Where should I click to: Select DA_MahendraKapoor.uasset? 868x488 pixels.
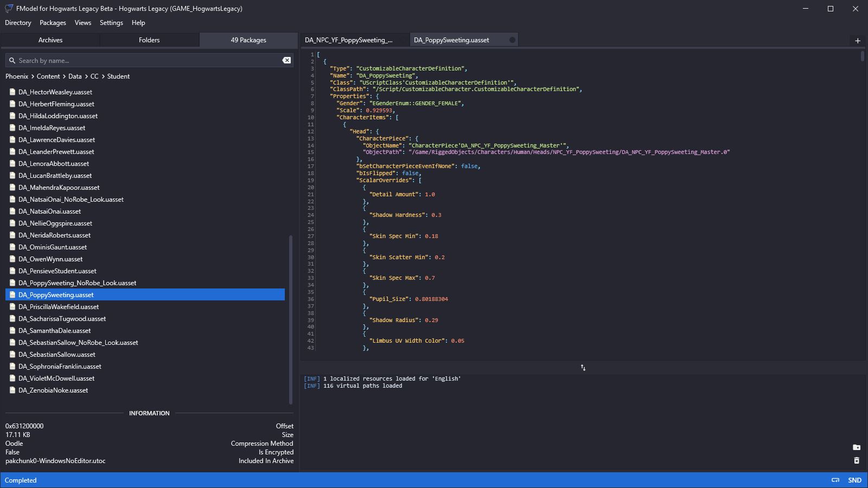[145, 188]
